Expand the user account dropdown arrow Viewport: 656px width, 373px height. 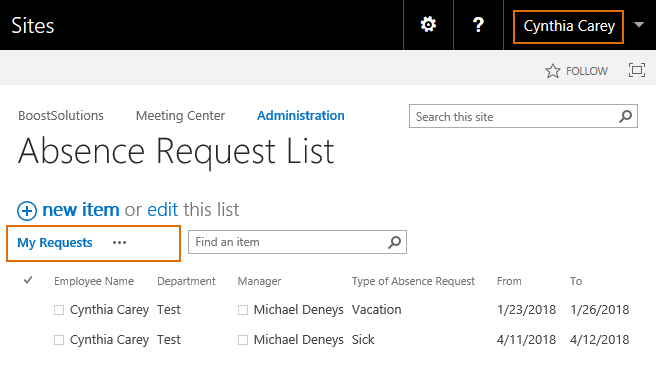point(639,25)
